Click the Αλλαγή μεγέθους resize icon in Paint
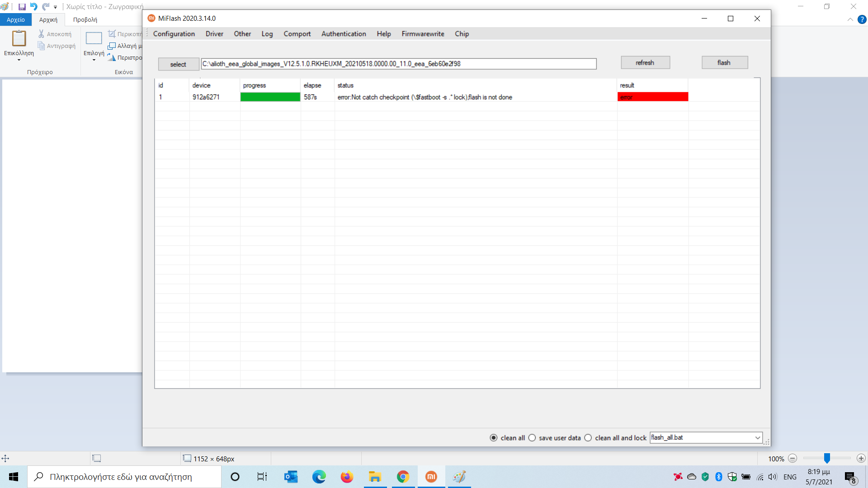 coord(112,46)
